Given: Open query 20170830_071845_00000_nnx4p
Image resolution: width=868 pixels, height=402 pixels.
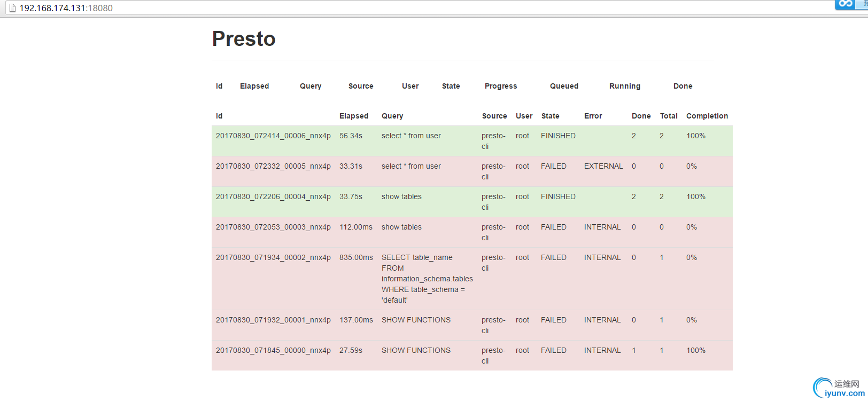Looking at the screenshot, I should tap(273, 350).
